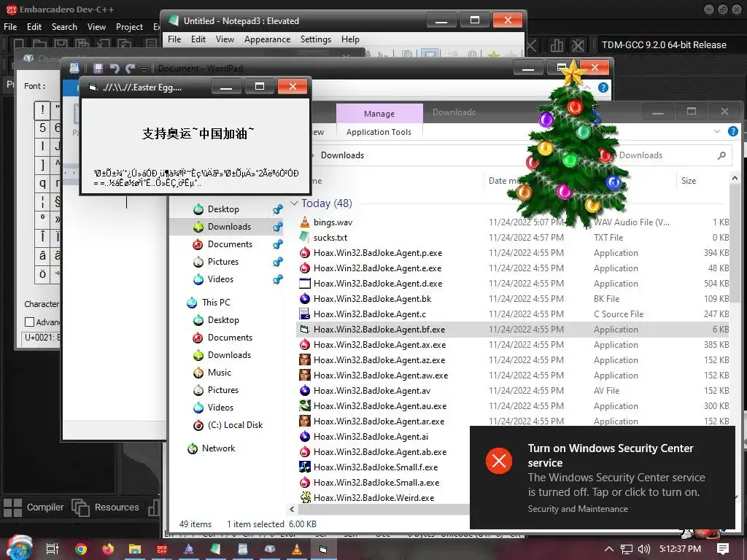
Task: Click vertical scrollbar up arrow in file list
Action: 735,179
